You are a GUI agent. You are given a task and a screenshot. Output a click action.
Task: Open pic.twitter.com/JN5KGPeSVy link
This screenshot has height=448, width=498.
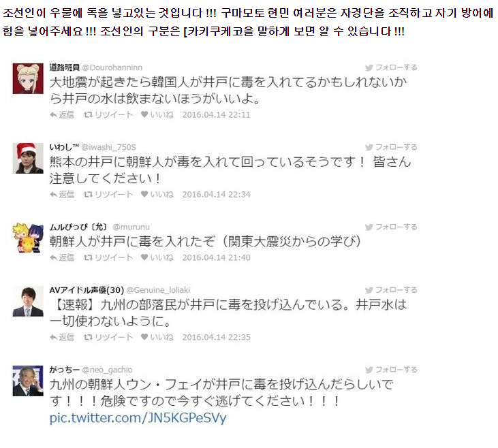click(x=138, y=418)
